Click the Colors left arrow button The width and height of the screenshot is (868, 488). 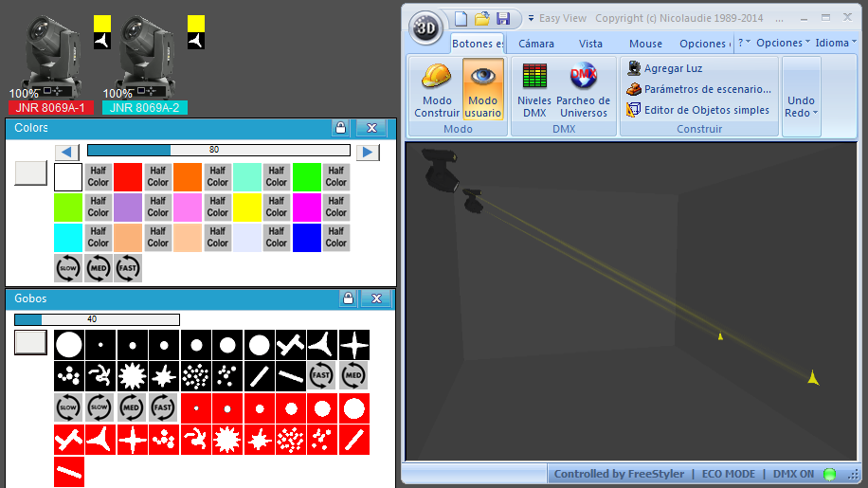point(66,153)
